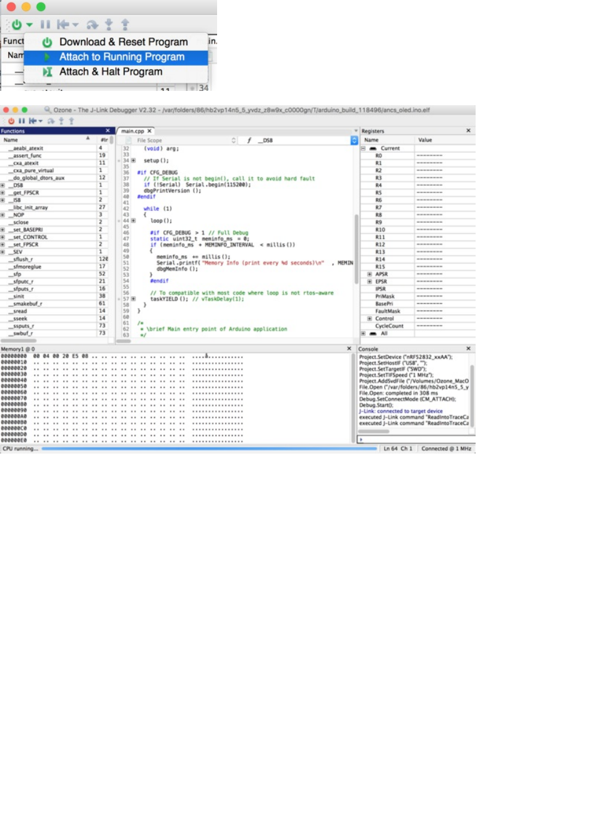Expand folded loop() at line 44
This screenshot has width=616, height=840.
(x=133, y=221)
